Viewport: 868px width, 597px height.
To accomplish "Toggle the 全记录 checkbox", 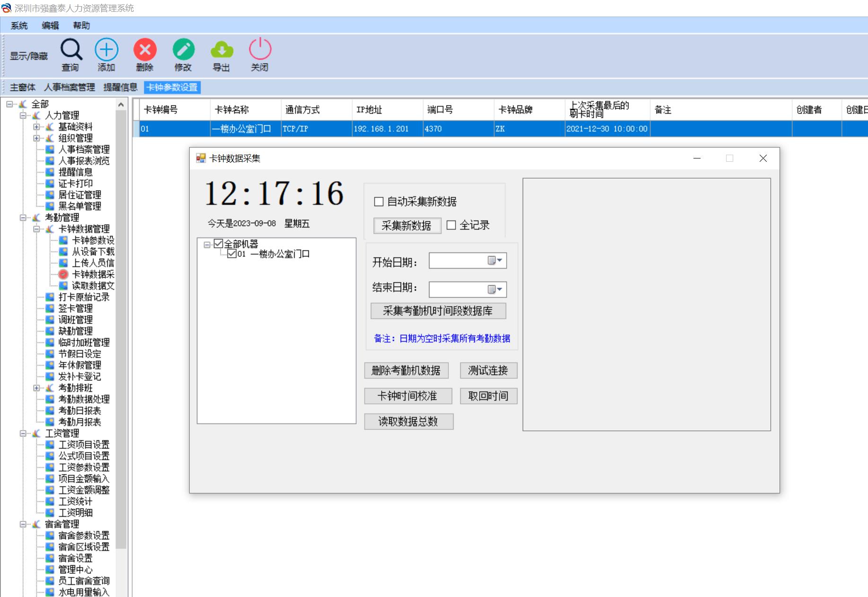I will [451, 225].
